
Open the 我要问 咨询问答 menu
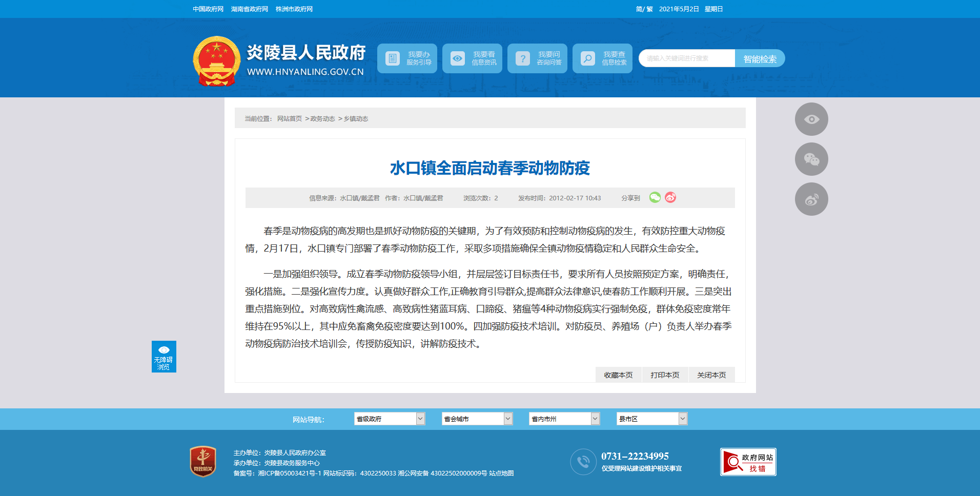pyautogui.click(x=537, y=58)
